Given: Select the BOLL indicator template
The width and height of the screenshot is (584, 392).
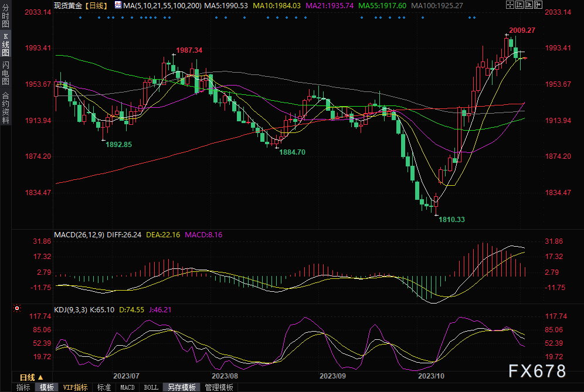Looking at the screenshot, I should 151,387.
